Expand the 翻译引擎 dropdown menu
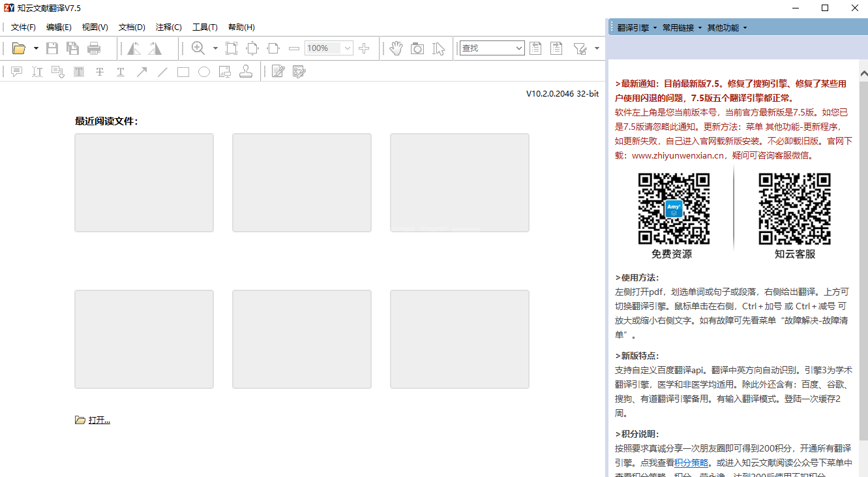The image size is (868, 477). click(x=637, y=28)
